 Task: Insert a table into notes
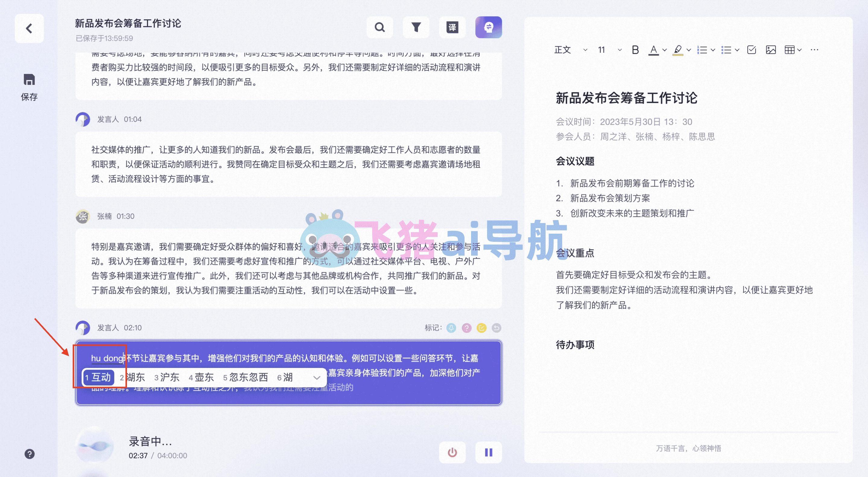point(790,50)
